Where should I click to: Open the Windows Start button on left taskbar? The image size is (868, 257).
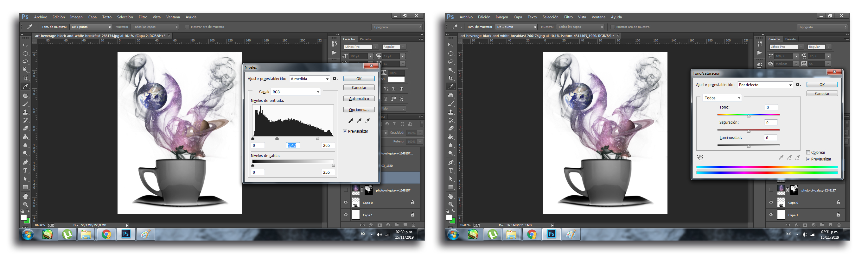[x=28, y=235]
